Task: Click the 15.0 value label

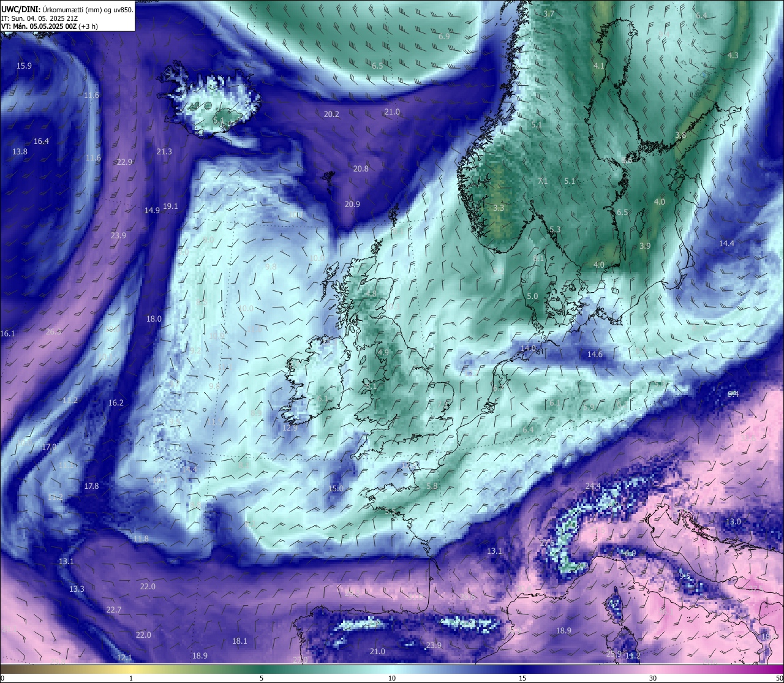Action: (x=336, y=488)
